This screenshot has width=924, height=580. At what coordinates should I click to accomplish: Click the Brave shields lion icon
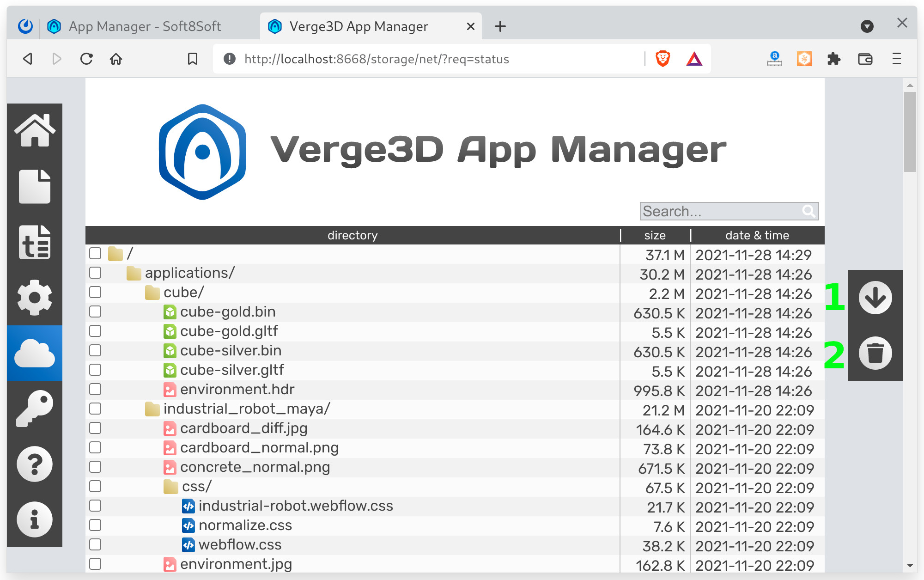tap(663, 59)
